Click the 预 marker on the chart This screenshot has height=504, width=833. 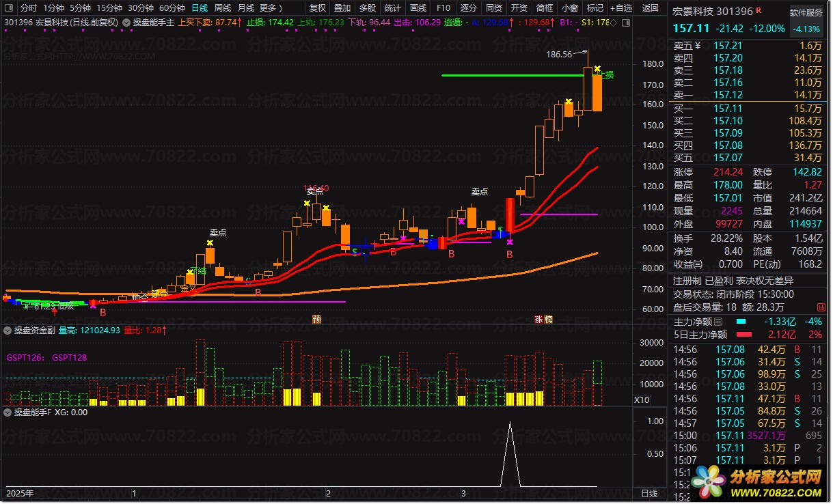[316, 319]
